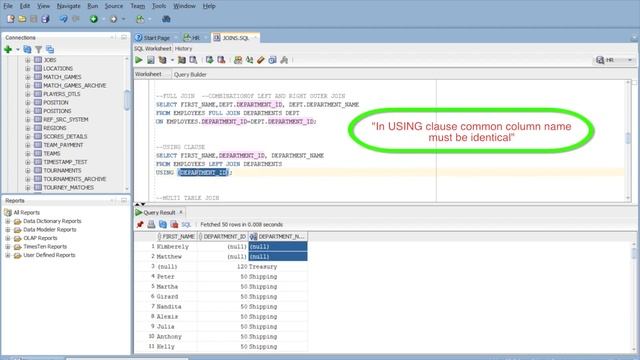The height and width of the screenshot is (360, 640).
Task: Click the SQL link in Query Result toolbar
Action: pos(186,224)
